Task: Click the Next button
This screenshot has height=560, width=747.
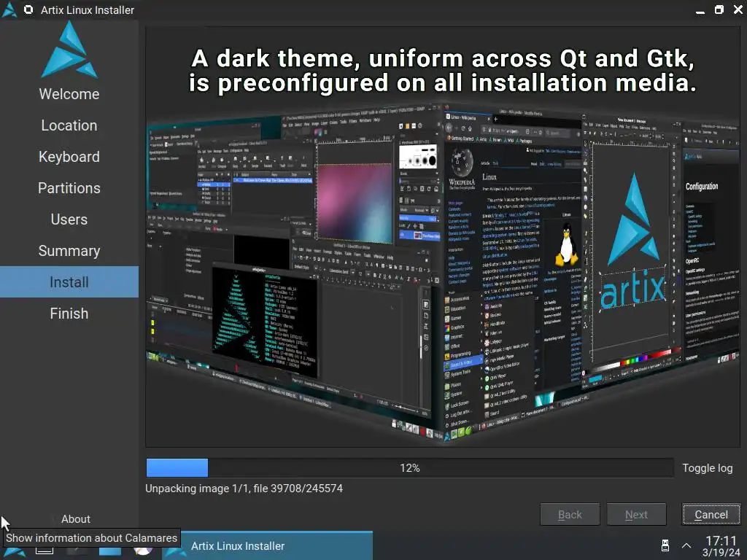Action: [x=636, y=514]
